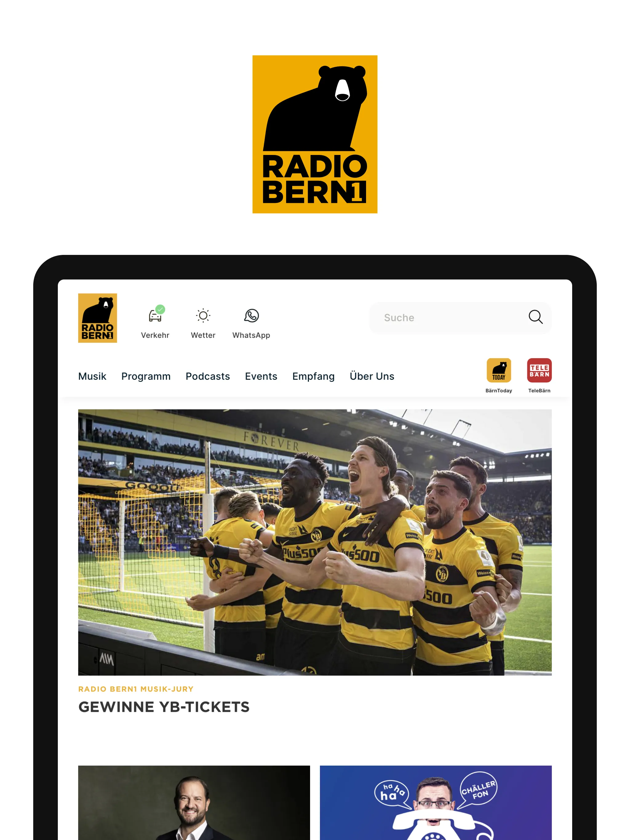Expand the Podcasts section dropdown
The width and height of the screenshot is (630, 840).
point(206,376)
